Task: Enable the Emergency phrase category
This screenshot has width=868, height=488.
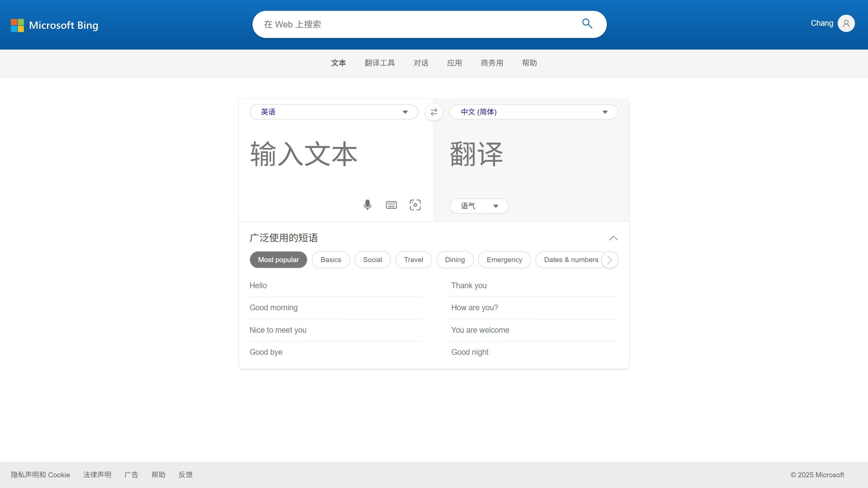Action: [x=504, y=260]
